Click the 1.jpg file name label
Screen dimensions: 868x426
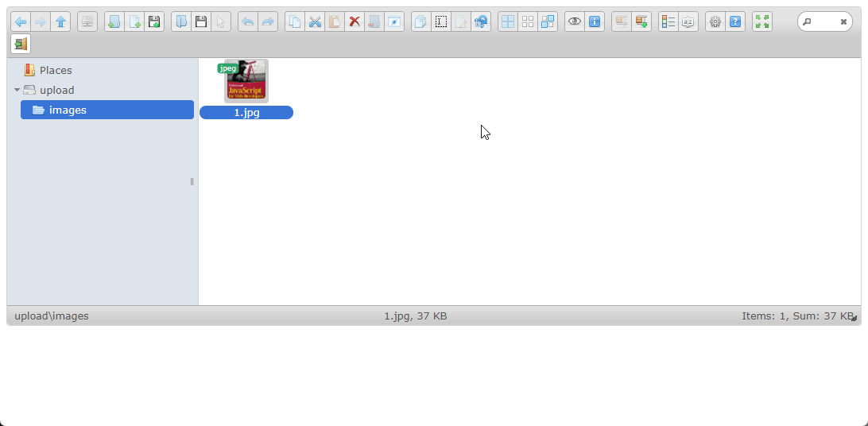pyautogui.click(x=246, y=113)
